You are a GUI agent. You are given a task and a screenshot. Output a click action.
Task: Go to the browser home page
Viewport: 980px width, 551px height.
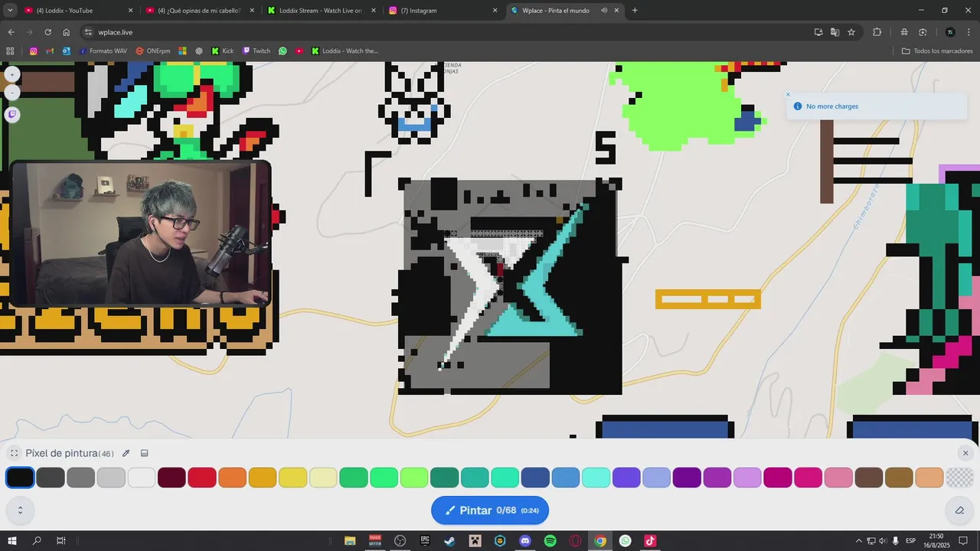tap(67, 32)
